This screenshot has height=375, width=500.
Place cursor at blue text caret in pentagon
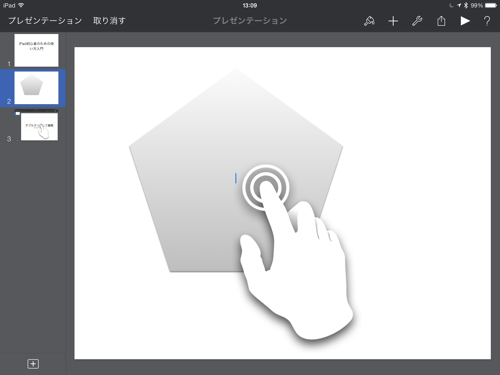click(x=236, y=178)
